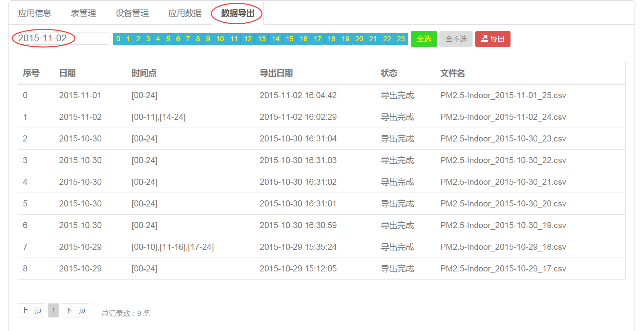Toggle hour 23 time button
The height and width of the screenshot is (331, 644).
click(x=401, y=39)
